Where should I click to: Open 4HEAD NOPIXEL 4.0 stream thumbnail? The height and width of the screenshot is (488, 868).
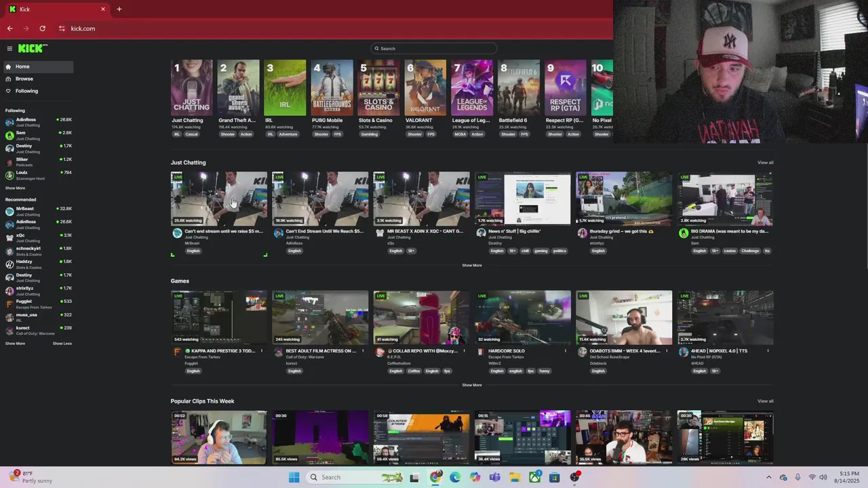[x=725, y=318]
